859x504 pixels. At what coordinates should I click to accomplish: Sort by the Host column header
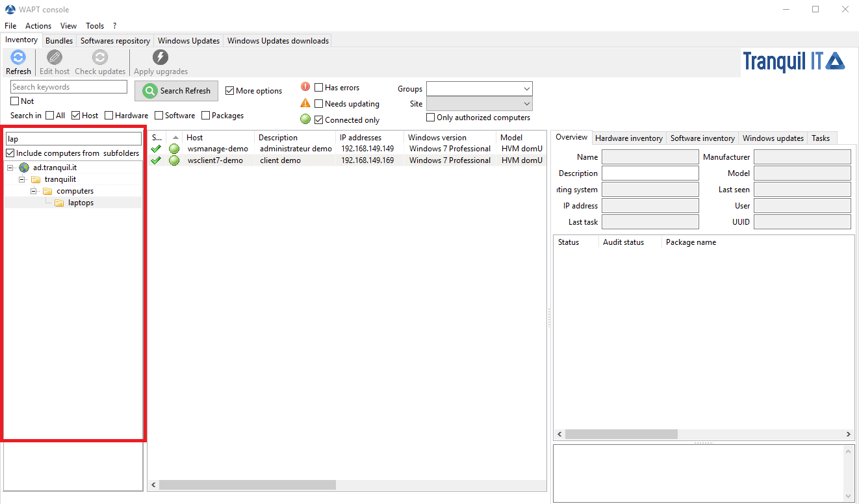(x=218, y=138)
